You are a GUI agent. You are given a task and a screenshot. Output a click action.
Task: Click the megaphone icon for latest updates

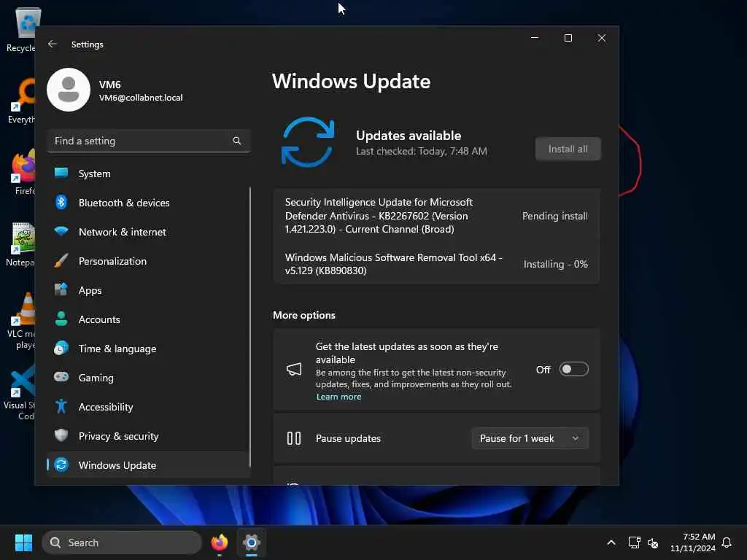pyautogui.click(x=294, y=369)
